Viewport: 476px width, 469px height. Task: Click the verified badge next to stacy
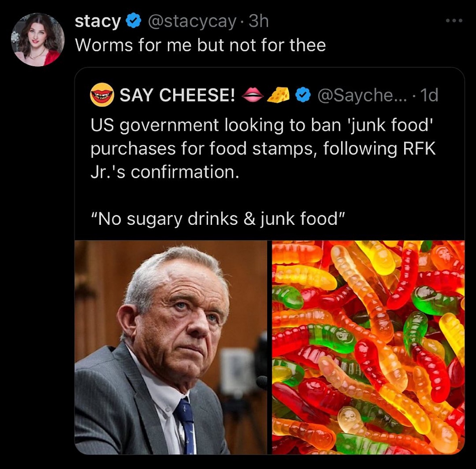tap(134, 21)
